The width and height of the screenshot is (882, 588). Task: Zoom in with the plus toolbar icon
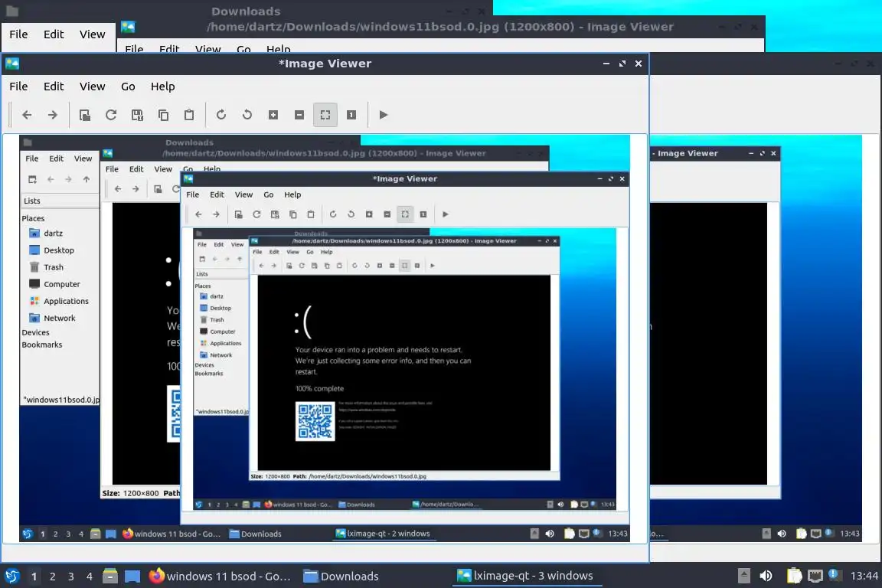[273, 115]
